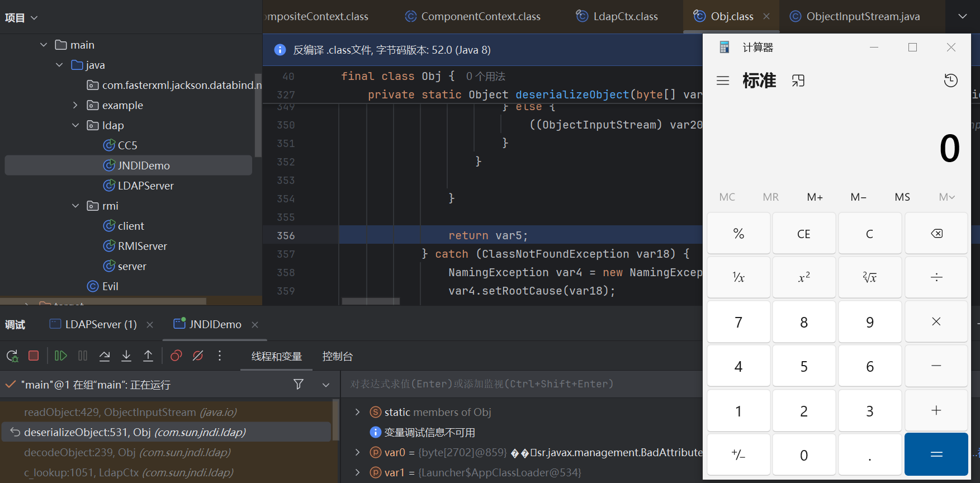Image resolution: width=980 pixels, height=483 pixels.
Task: Collapse the rmi package
Action: [x=75, y=206]
